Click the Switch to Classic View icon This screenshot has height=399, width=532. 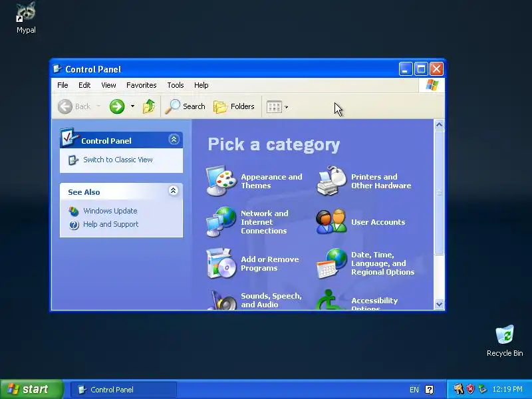pos(73,160)
